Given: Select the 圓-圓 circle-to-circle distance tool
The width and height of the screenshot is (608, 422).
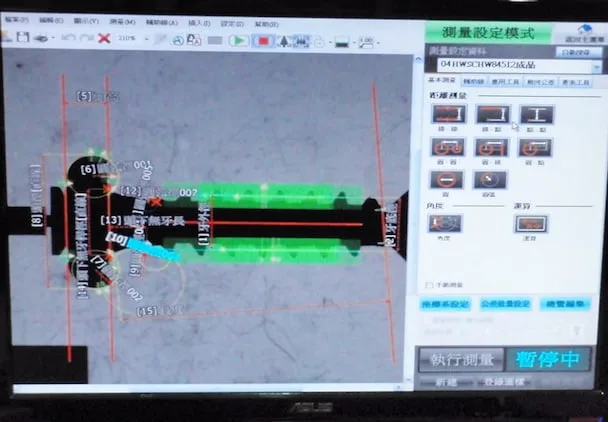Looking at the screenshot, I should [x=447, y=147].
